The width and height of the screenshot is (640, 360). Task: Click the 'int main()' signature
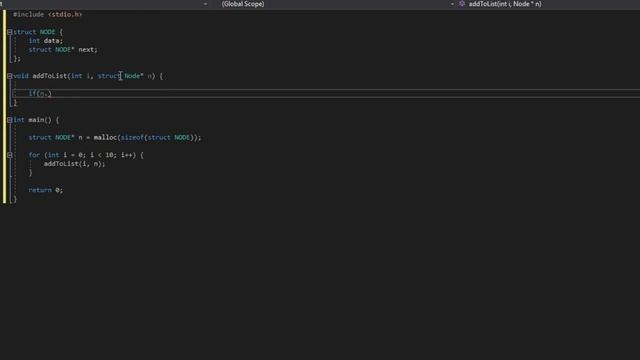click(32, 120)
